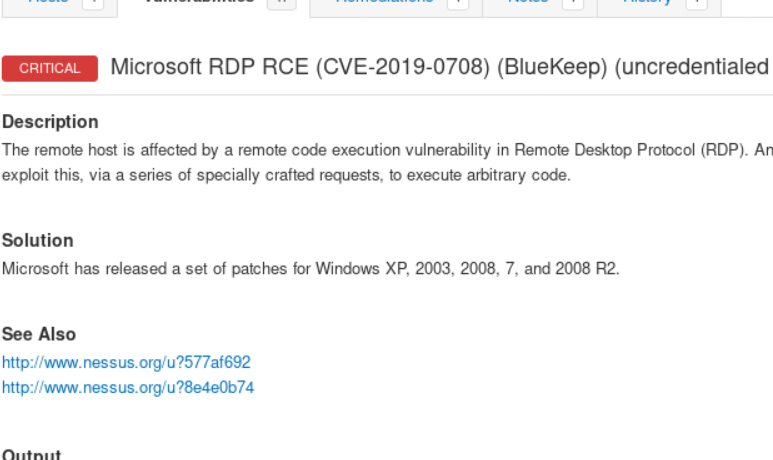
Task: Open the nessus.org/u?577af692 link
Action: click(x=126, y=362)
